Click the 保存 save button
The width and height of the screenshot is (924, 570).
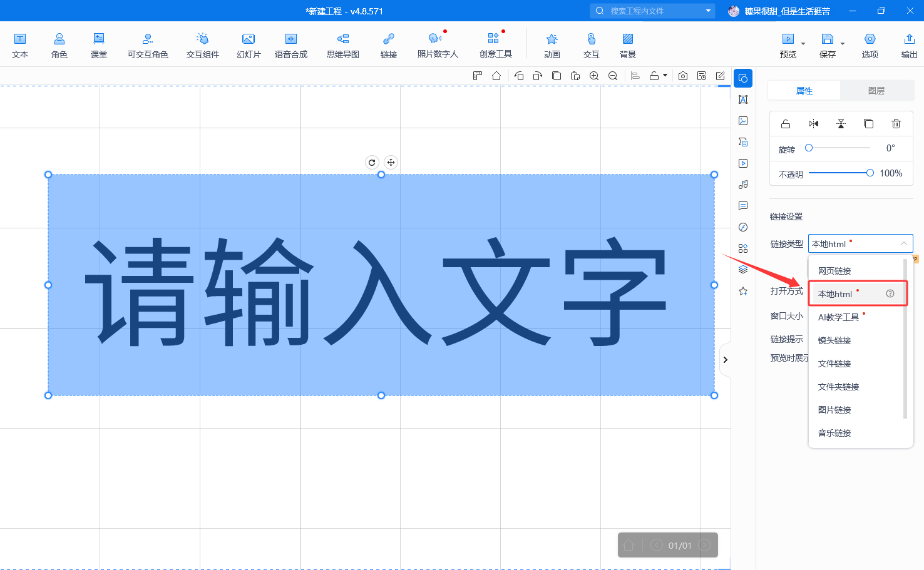827,45
